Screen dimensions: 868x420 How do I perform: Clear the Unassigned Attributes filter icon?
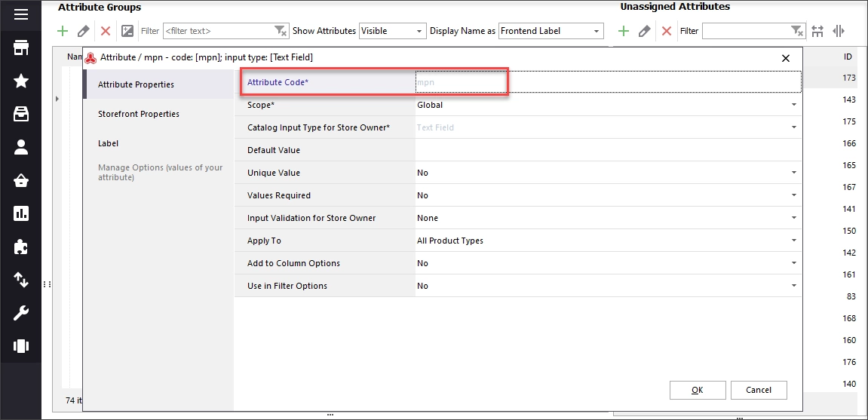coord(796,31)
